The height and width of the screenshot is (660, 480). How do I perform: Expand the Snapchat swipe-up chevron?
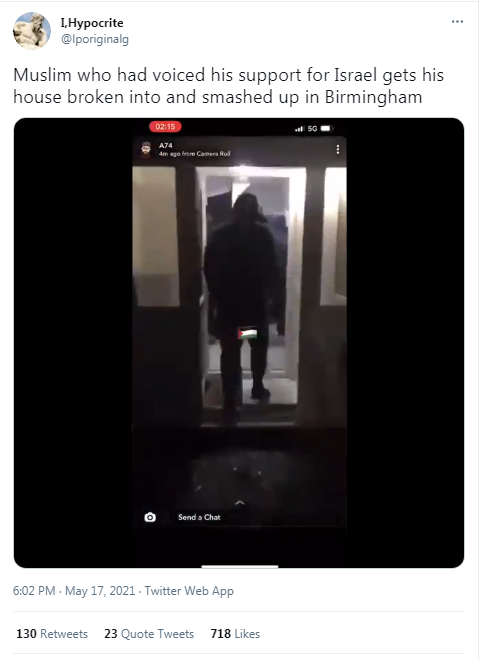240,503
